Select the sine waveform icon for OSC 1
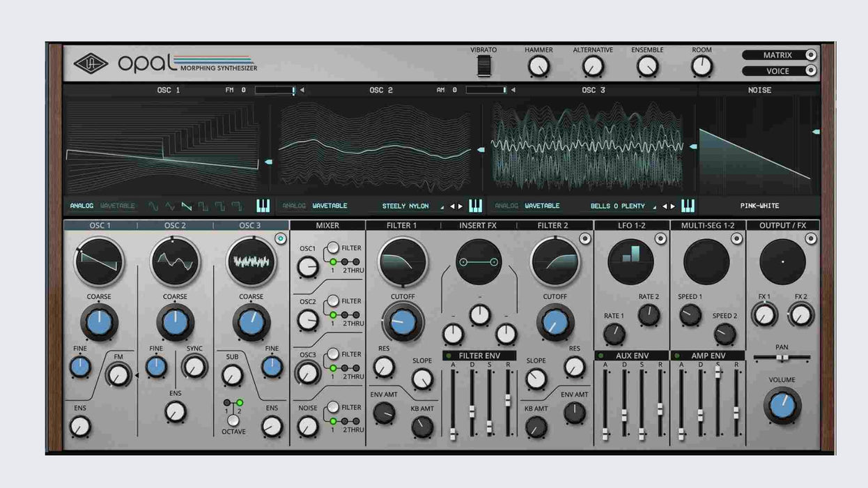The width and height of the screenshot is (868, 488). point(153,206)
